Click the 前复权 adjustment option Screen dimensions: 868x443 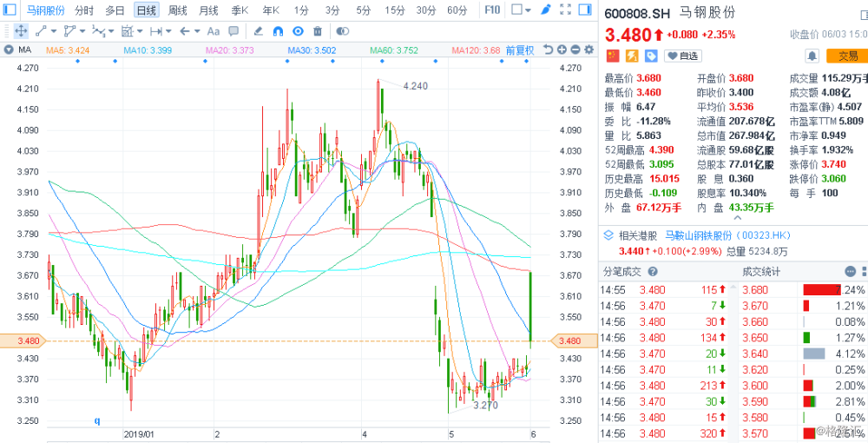(520, 50)
